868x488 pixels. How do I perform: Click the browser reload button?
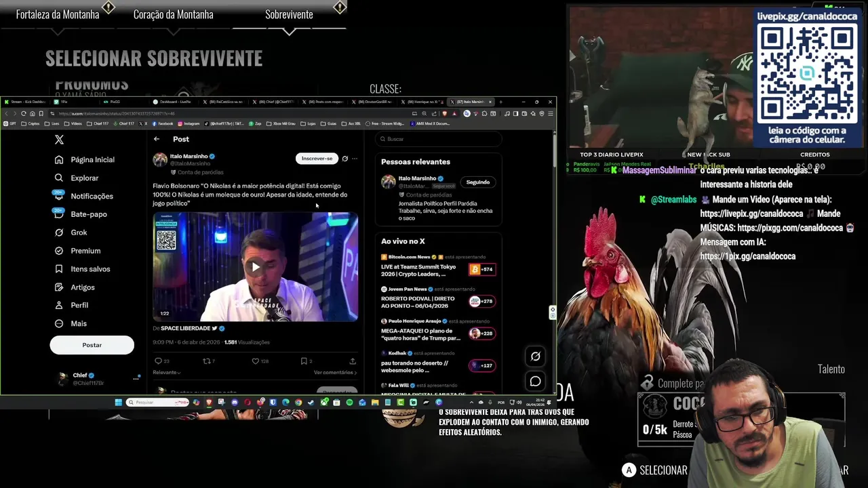pos(24,113)
